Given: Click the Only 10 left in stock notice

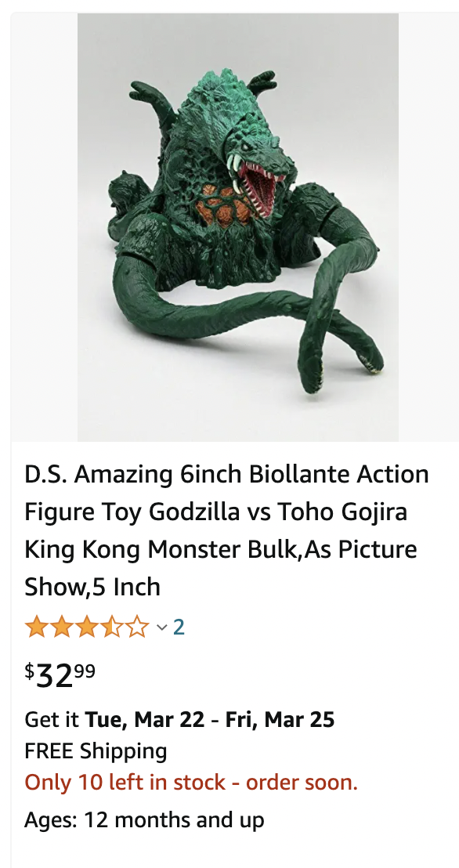Looking at the screenshot, I should 191,782.
